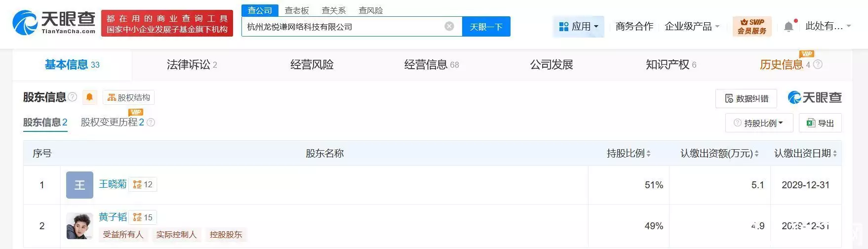Open 王晓菊's equity tree icon 12
Image resolution: width=868 pixels, height=249 pixels.
[143, 184]
